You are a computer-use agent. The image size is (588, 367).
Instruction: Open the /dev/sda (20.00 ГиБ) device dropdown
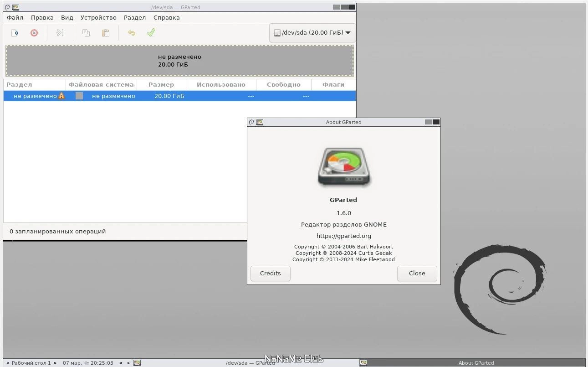tap(312, 33)
